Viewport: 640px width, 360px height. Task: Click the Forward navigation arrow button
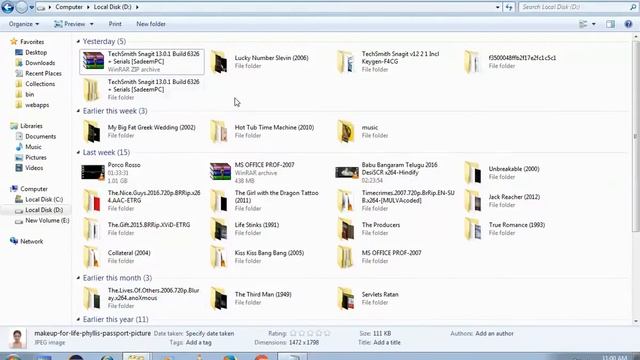22,7
